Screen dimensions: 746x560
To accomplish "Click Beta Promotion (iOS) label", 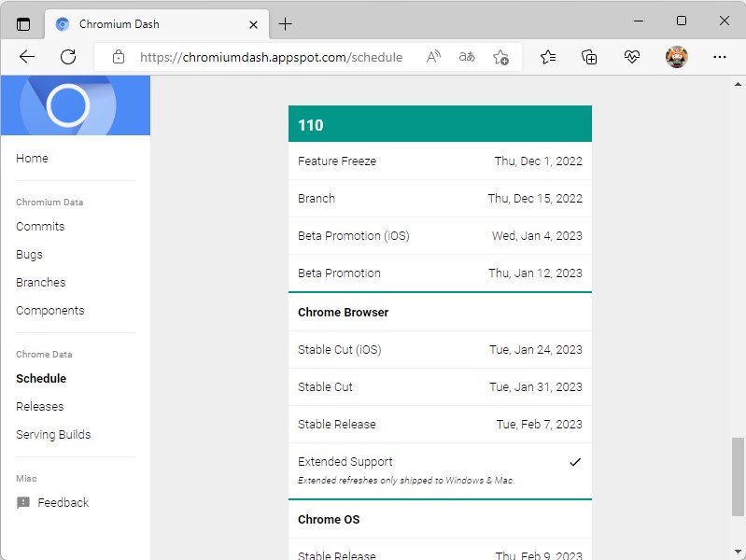I will point(354,235).
